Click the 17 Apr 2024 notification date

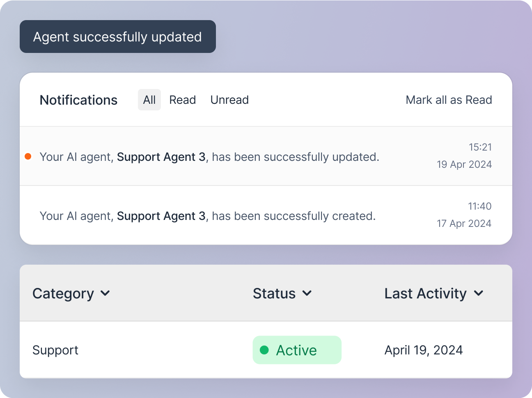(x=464, y=223)
